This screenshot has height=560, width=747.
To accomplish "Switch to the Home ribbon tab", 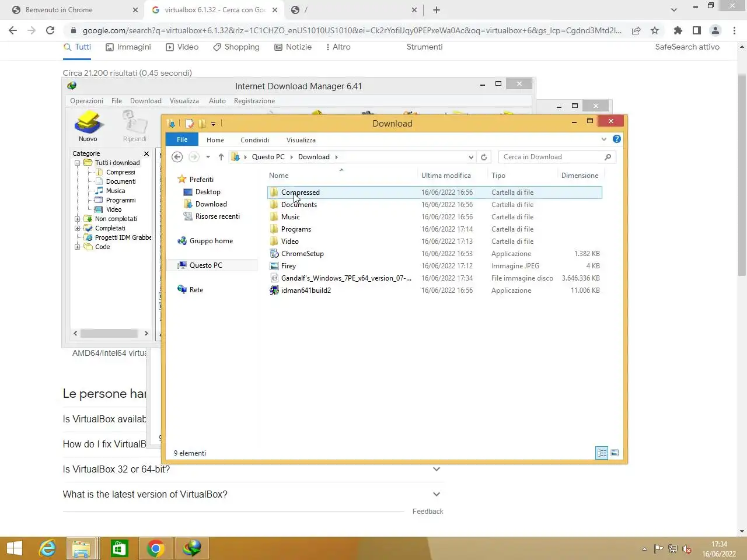I will click(x=215, y=140).
